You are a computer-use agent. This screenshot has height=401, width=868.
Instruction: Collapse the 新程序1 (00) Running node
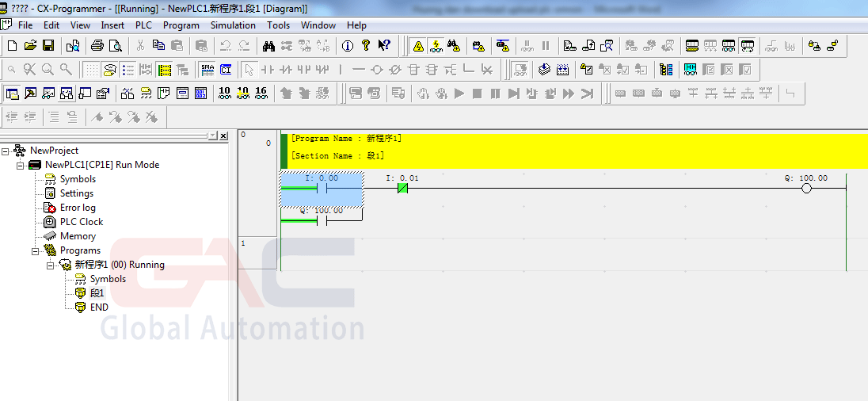click(x=51, y=265)
